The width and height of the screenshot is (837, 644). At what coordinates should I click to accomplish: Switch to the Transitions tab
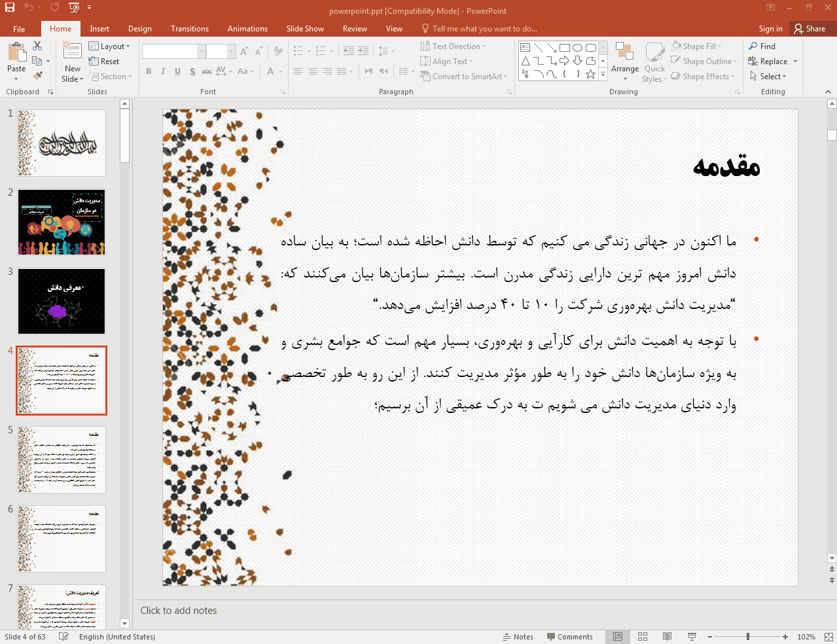coord(189,29)
